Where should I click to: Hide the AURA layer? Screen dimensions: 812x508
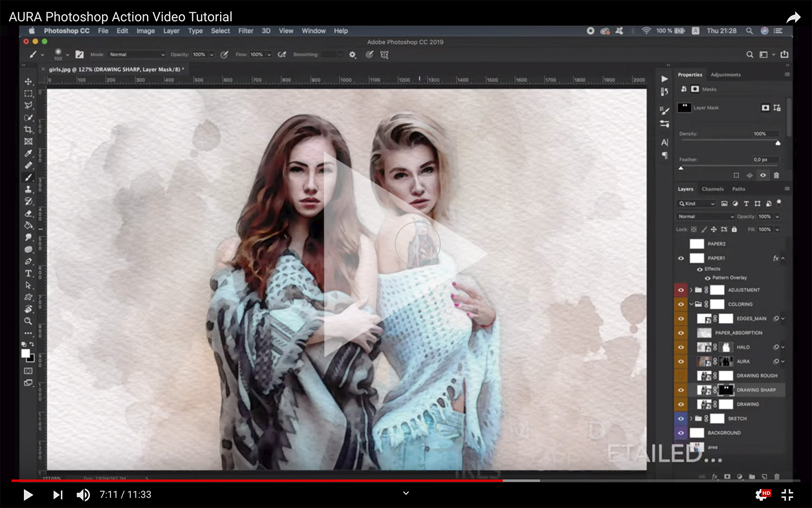point(681,362)
